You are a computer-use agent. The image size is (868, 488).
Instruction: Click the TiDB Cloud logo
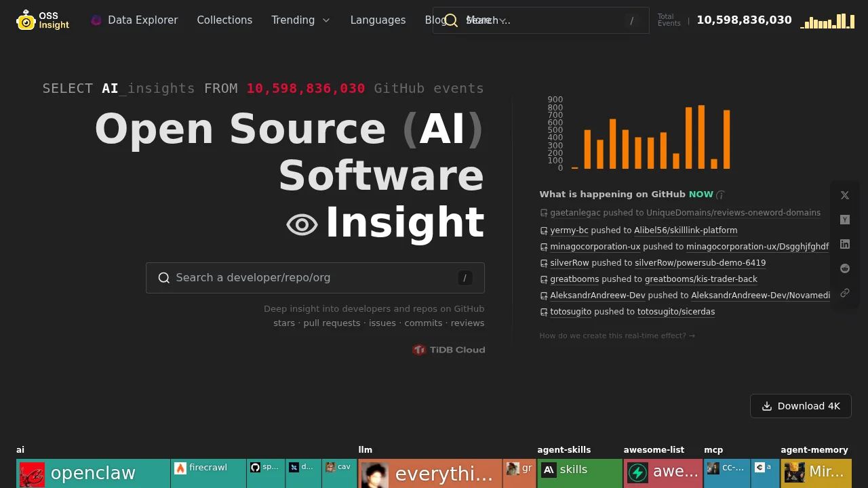click(448, 350)
